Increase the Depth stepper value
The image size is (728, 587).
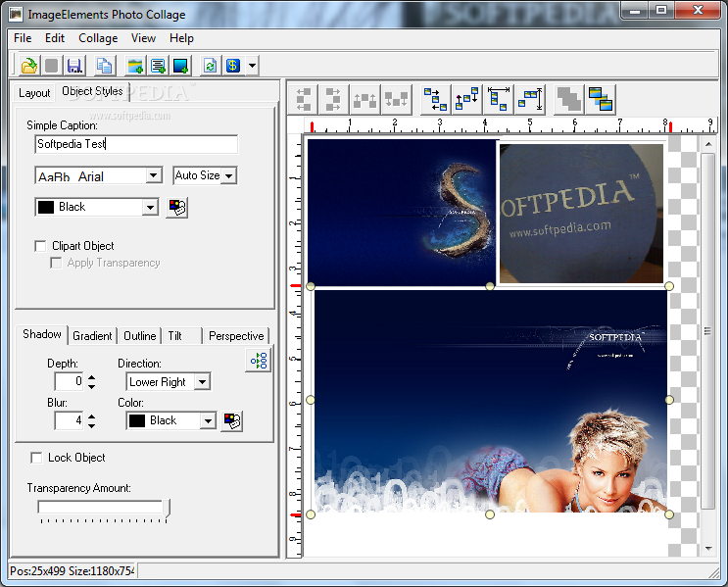point(91,377)
